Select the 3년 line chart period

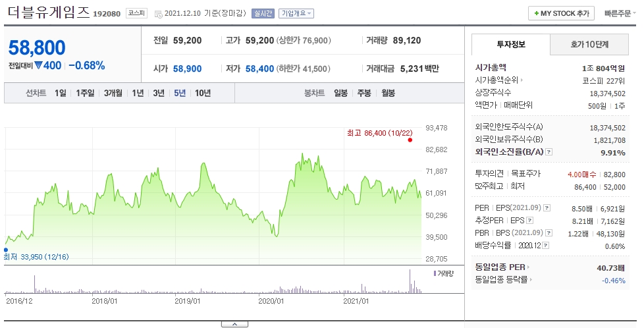point(159,94)
